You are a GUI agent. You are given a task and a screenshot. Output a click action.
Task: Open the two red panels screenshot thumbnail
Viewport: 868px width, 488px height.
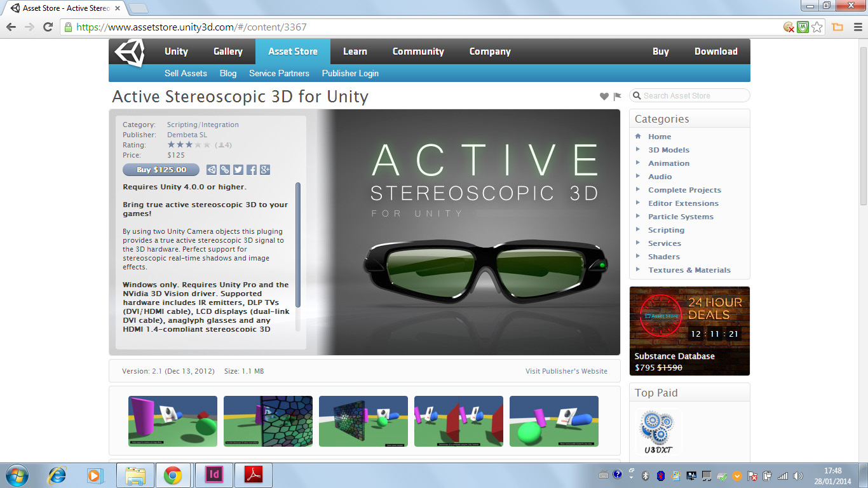459,421
